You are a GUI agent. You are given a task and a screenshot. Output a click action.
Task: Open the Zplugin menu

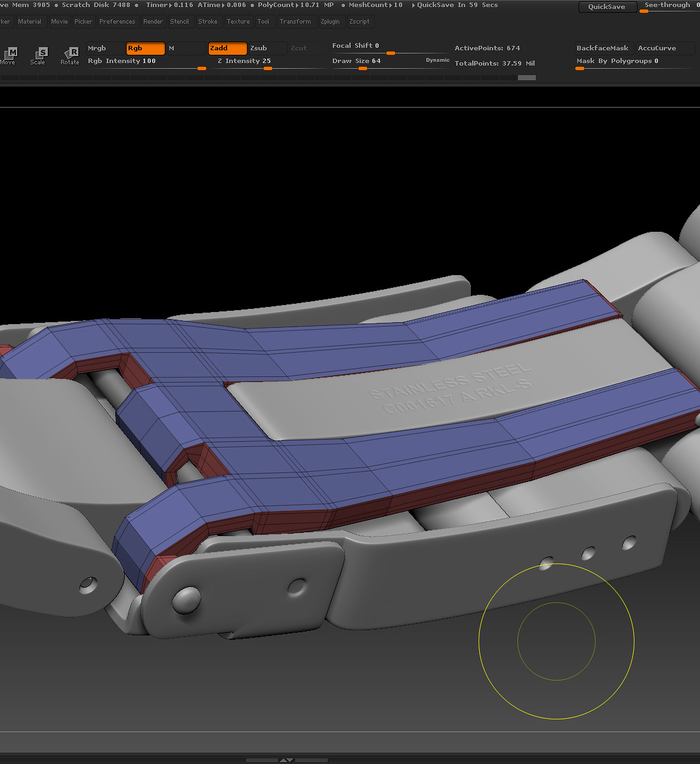330,22
